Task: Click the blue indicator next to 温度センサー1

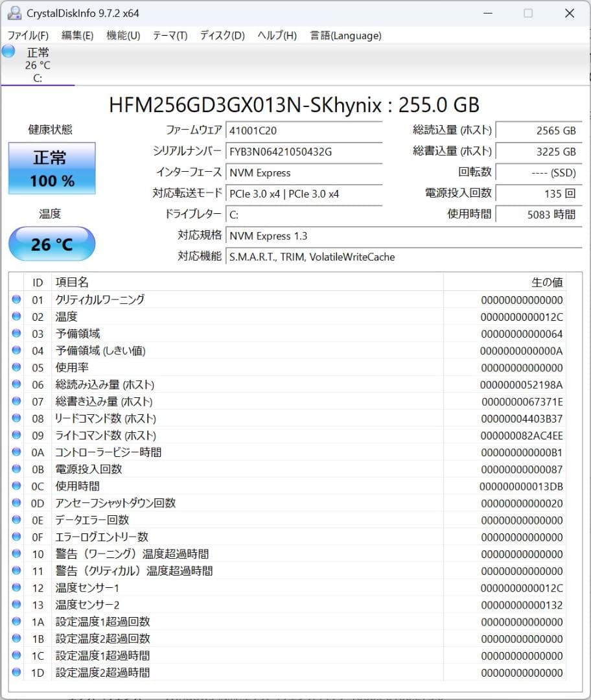Action: pyautogui.click(x=16, y=587)
